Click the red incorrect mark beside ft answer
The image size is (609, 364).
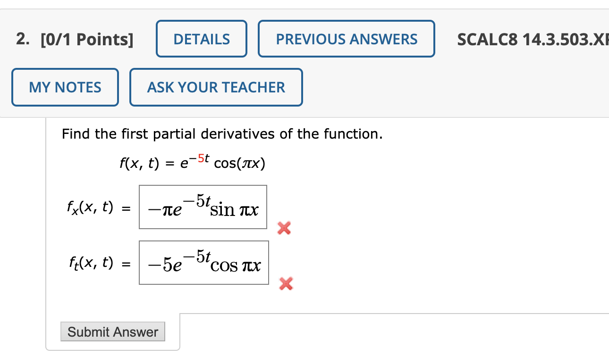[x=286, y=284]
